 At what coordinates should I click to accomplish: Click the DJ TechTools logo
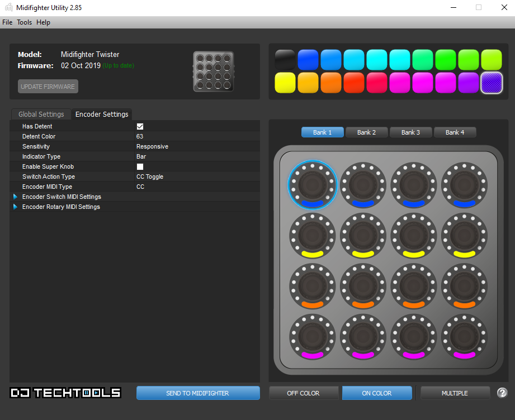pyautogui.click(x=65, y=393)
